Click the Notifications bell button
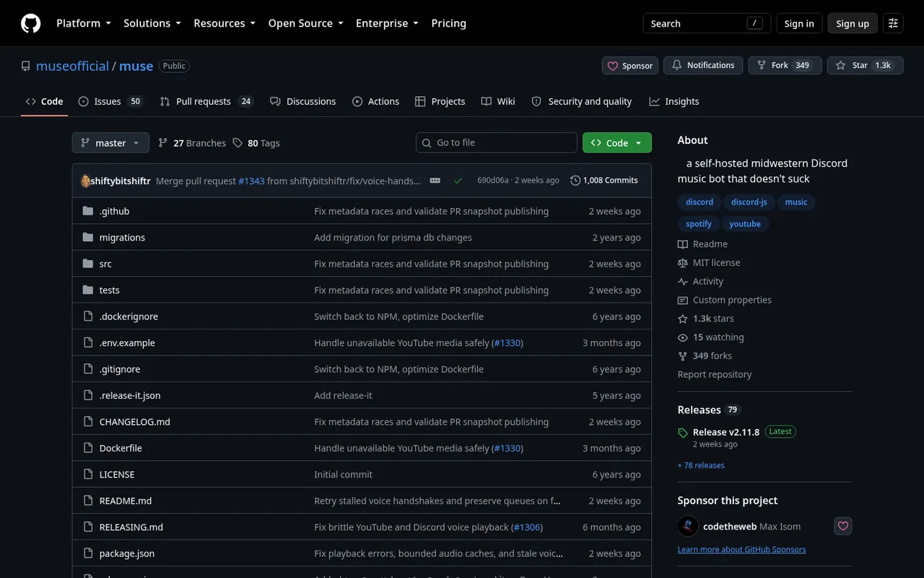The image size is (924, 578). pos(703,65)
